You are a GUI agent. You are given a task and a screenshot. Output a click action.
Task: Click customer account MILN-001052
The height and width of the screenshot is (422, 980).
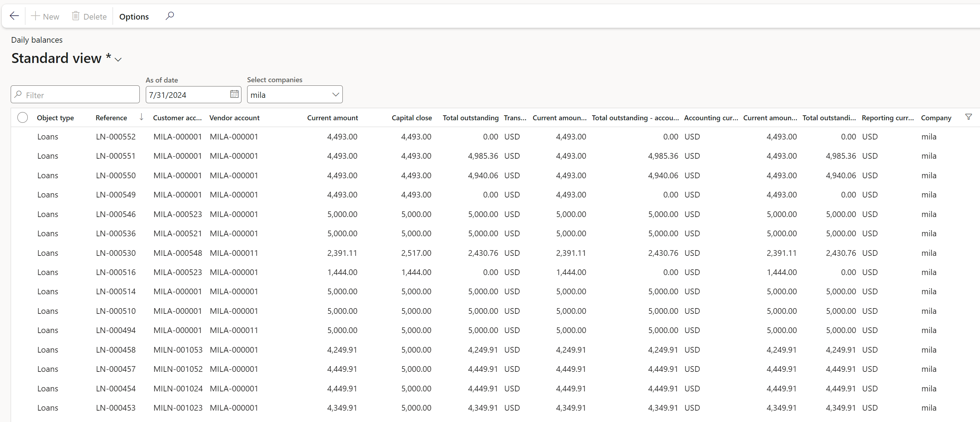pos(178,369)
